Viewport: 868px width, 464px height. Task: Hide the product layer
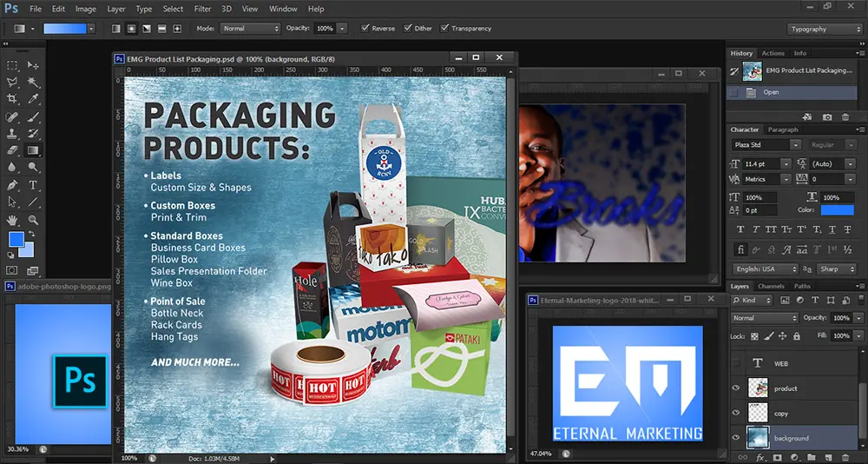click(x=736, y=388)
